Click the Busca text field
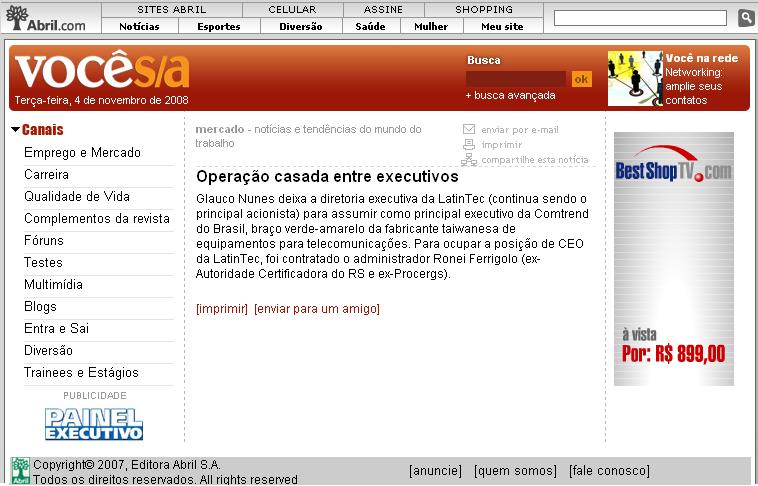Screen dimensions: 758x486 click(x=516, y=78)
